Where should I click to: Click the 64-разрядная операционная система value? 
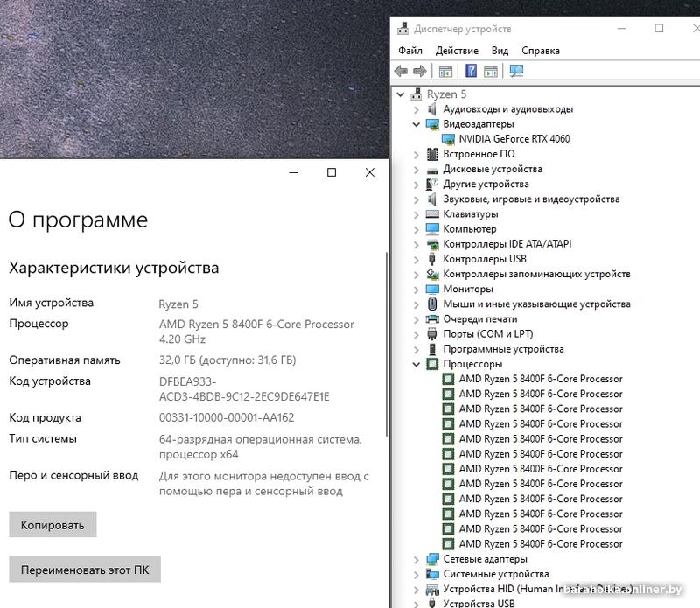pyautogui.click(x=260, y=447)
